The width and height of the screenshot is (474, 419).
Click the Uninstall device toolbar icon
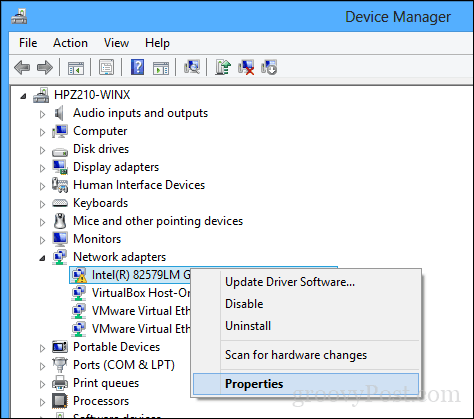click(246, 67)
